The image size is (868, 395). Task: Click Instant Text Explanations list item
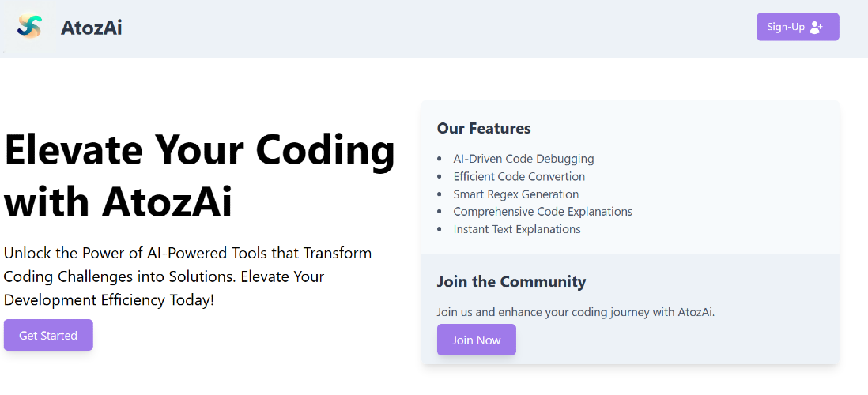[517, 229]
